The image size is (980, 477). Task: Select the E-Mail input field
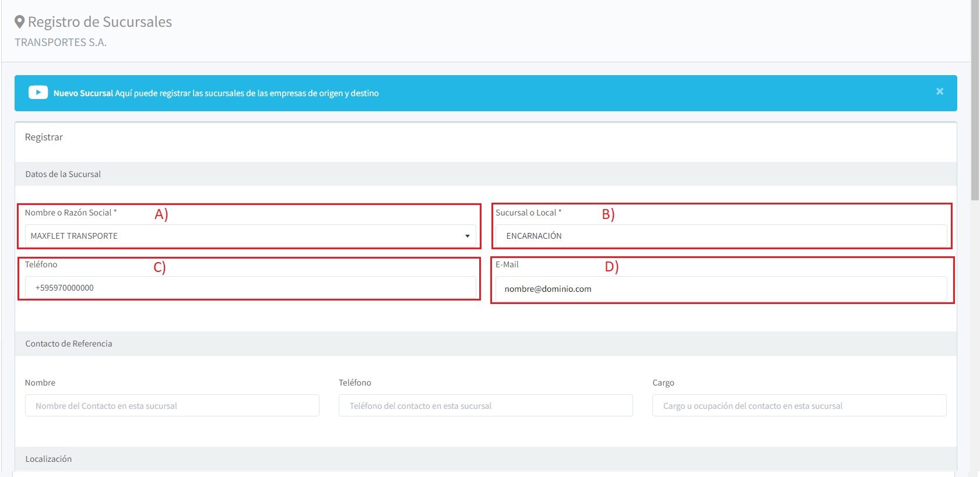pyautogui.click(x=721, y=289)
